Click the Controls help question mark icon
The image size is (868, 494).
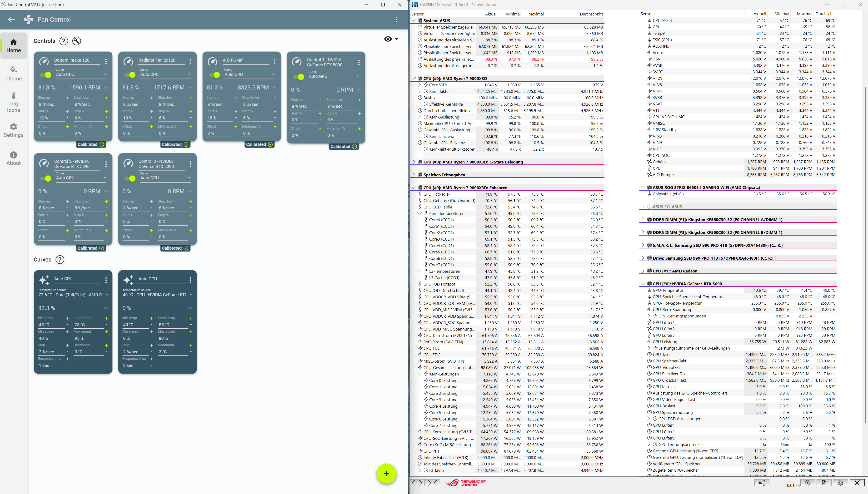tap(64, 41)
